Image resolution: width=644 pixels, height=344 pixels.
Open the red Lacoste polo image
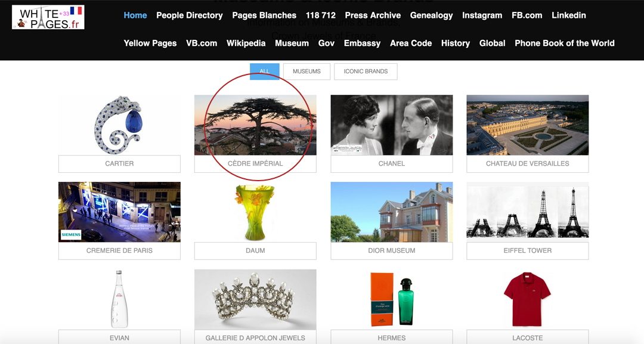click(528, 299)
